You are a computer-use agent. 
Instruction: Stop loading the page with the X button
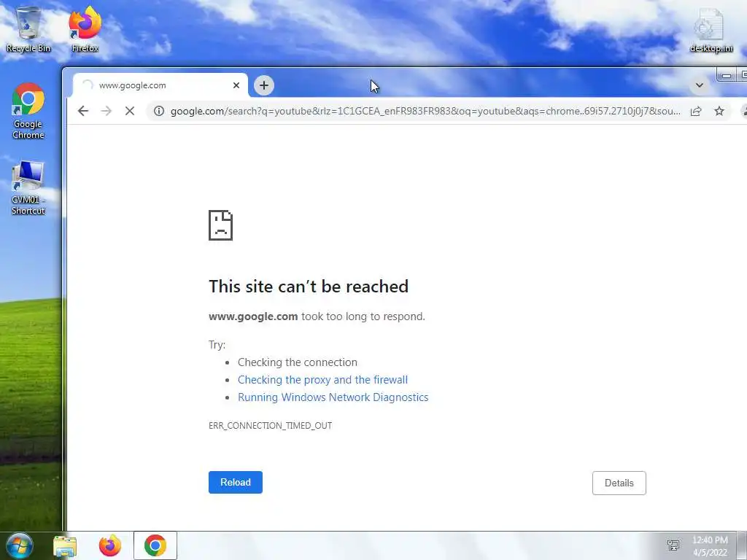click(130, 111)
